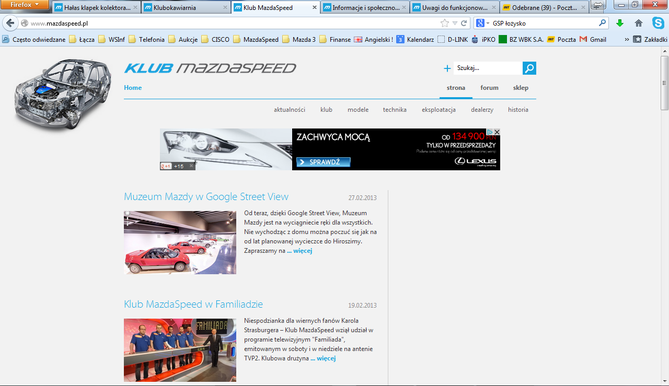Open the Firefox menu dropdown button
Viewport: 669px width, 386px height.
pos(24,5)
